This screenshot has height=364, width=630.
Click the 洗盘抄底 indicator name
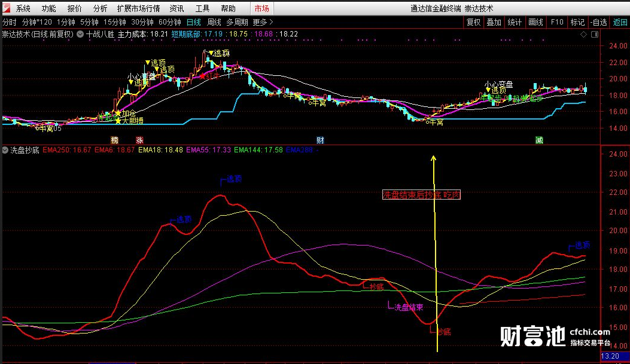point(25,150)
